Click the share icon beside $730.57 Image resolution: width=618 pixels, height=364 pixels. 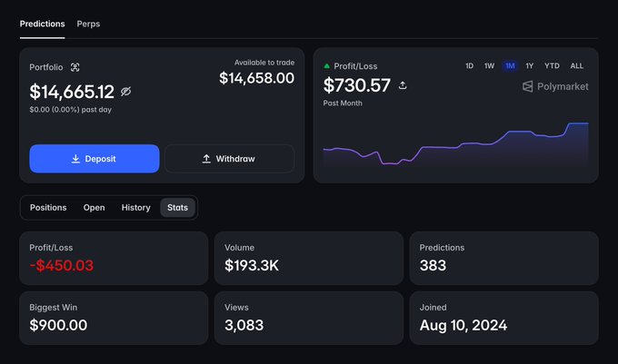point(403,85)
